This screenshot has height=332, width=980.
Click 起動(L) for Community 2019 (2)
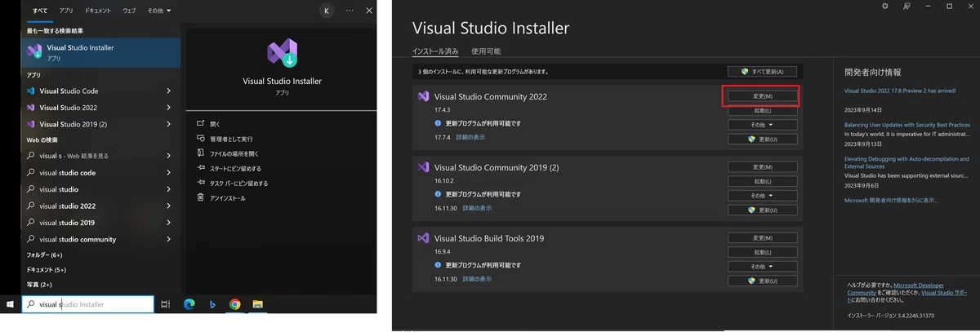pyautogui.click(x=762, y=181)
